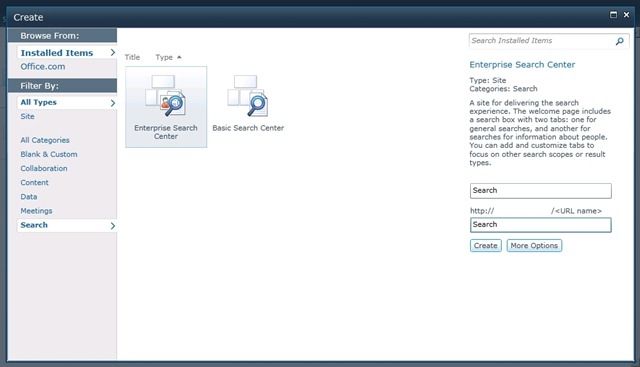The height and width of the screenshot is (367, 640).
Task: Open More Options
Action: (534, 246)
